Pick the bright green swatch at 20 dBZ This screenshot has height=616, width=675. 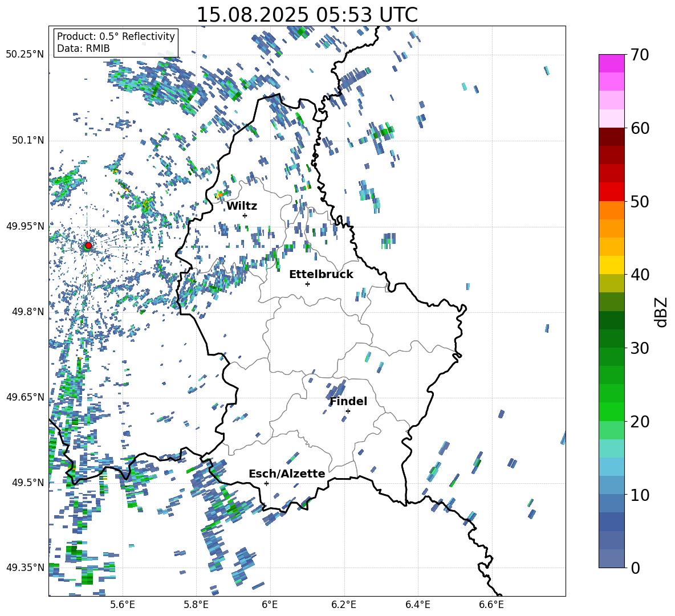(612, 411)
